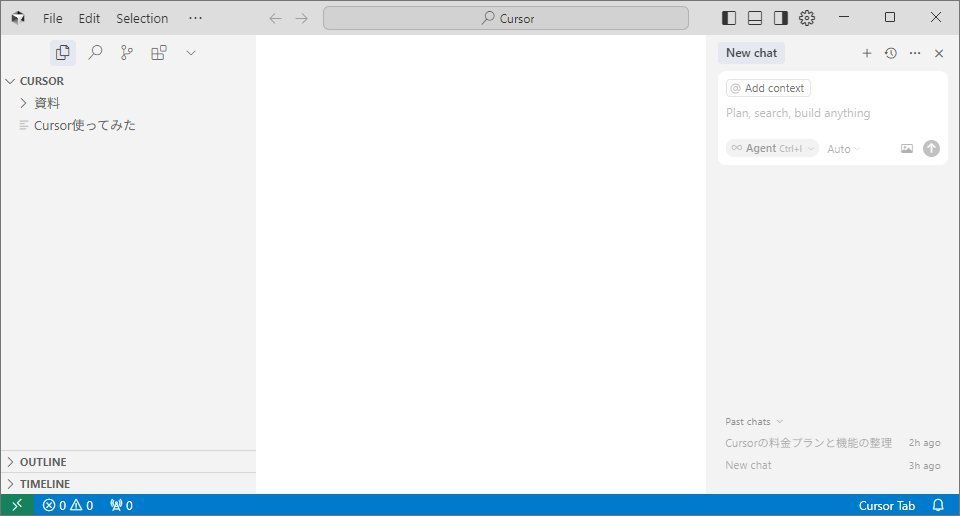This screenshot has width=960, height=516.
Task: Show errors and warnings in status bar
Action: [67, 505]
